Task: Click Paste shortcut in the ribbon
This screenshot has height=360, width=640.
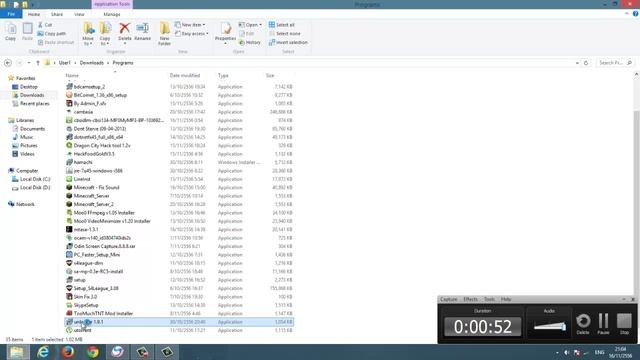Action: (x=56, y=42)
